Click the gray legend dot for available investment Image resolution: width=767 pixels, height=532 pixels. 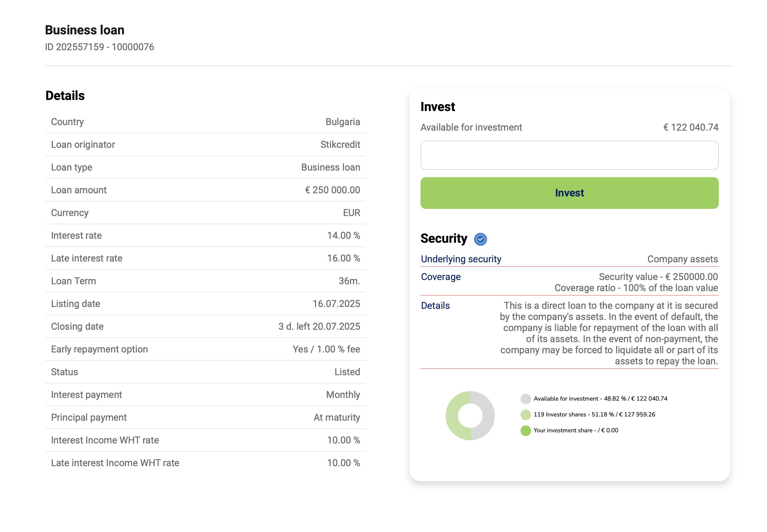click(525, 399)
